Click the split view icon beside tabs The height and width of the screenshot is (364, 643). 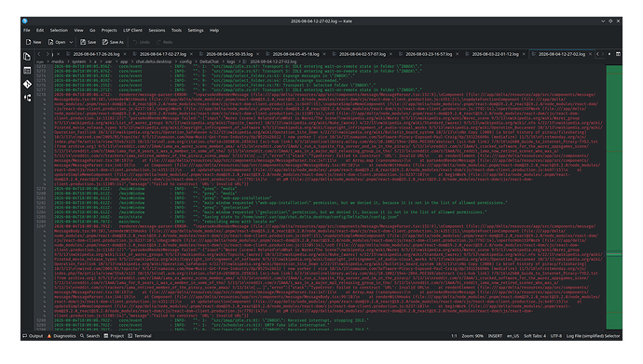618,54
